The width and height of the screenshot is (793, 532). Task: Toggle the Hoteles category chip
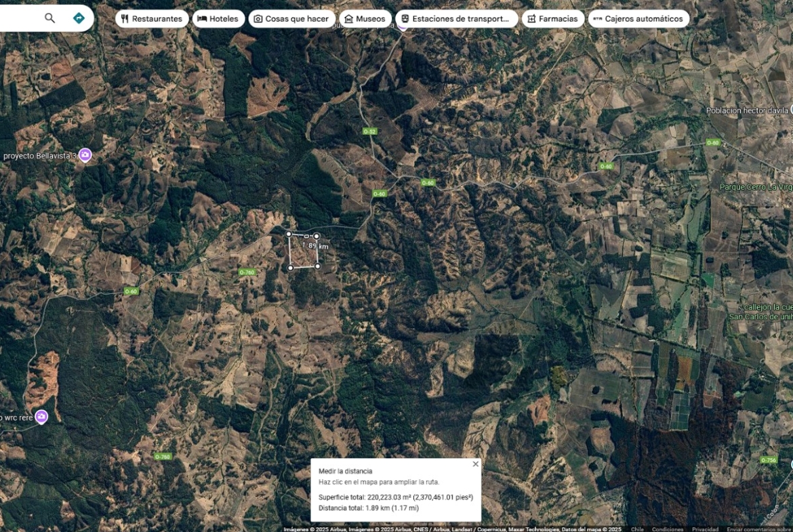point(218,19)
